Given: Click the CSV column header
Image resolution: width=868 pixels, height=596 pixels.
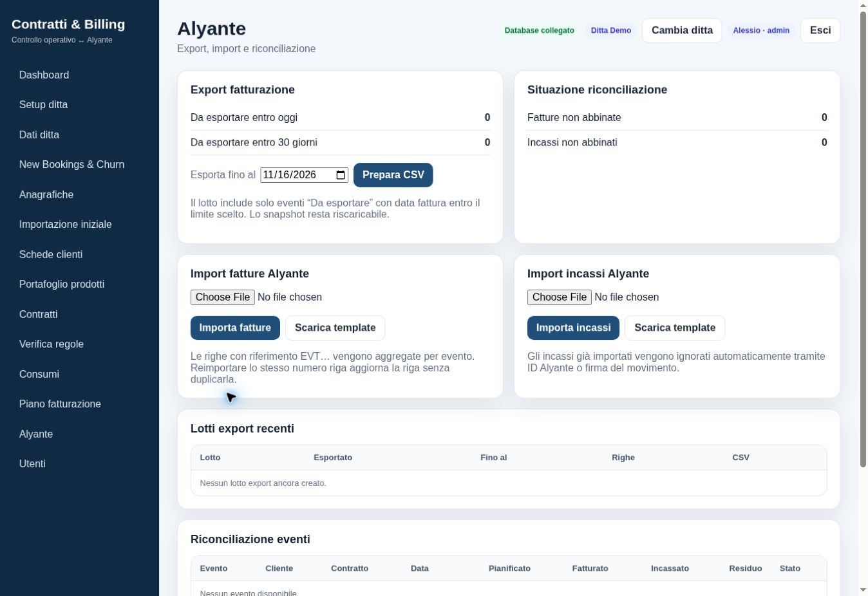Looking at the screenshot, I should [741, 458].
